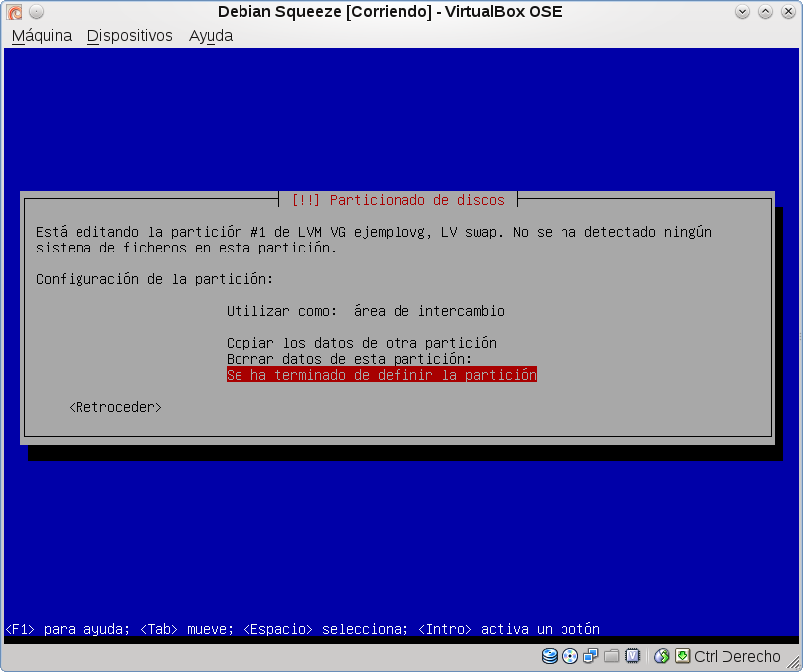803x672 pixels.
Task: Click the keyboard capture arrow icon
Action: coord(682,656)
